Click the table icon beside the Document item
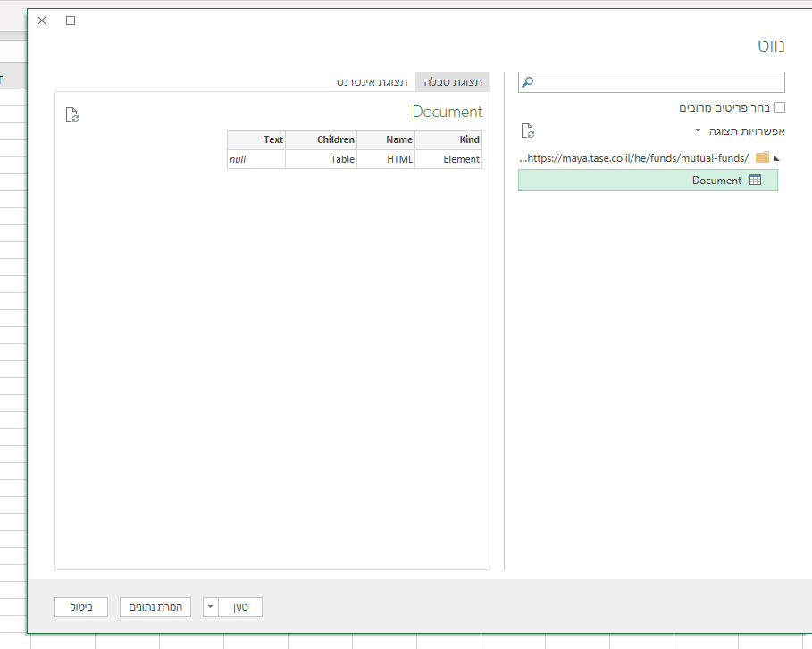812x649 pixels. pos(755,181)
